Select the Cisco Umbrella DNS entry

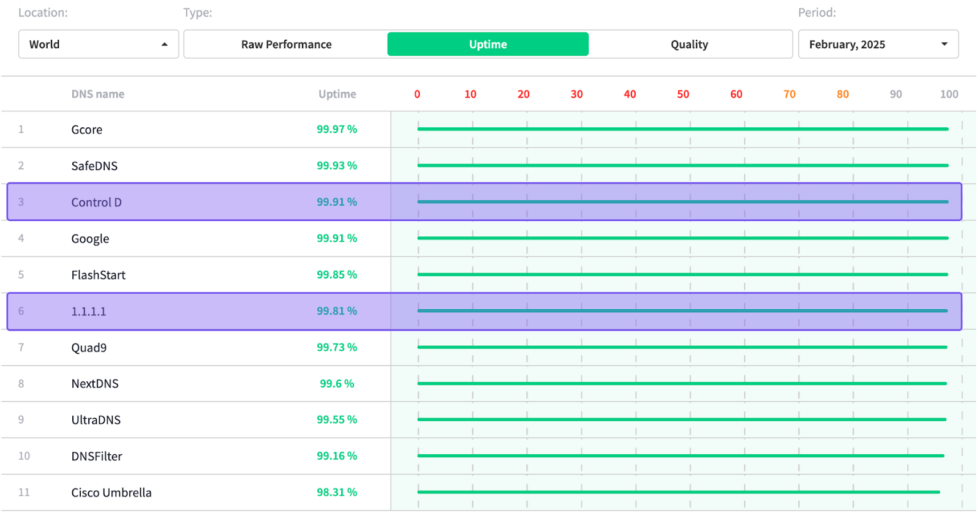click(x=111, y=493)
